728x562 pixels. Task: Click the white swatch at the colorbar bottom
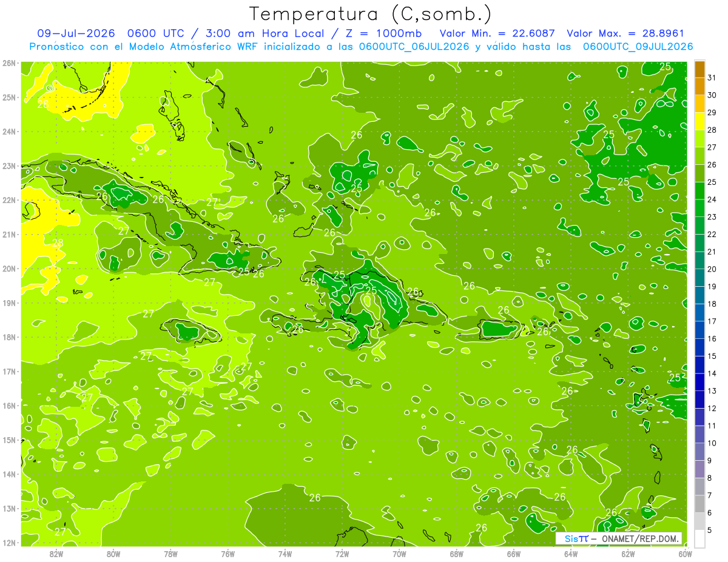[699, 538]
